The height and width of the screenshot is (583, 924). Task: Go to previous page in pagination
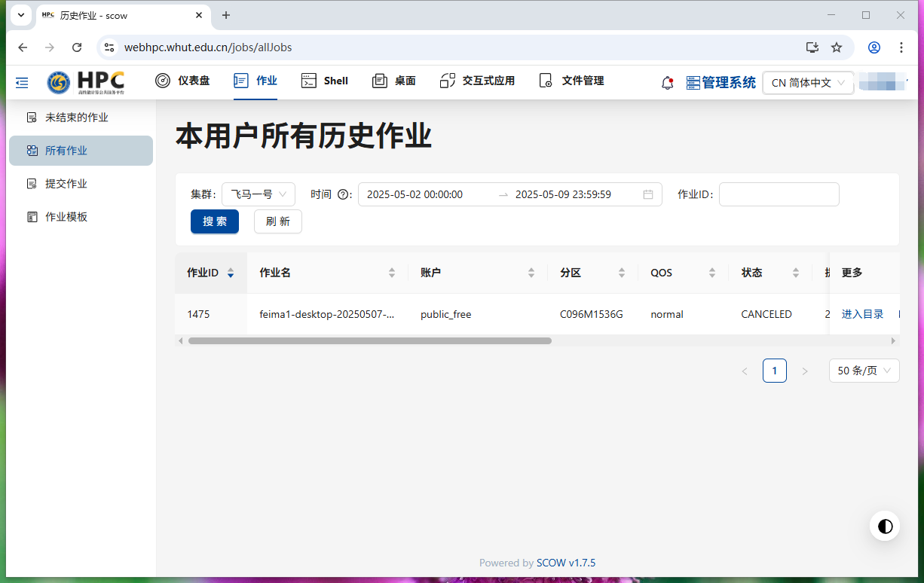pos(745,371)
